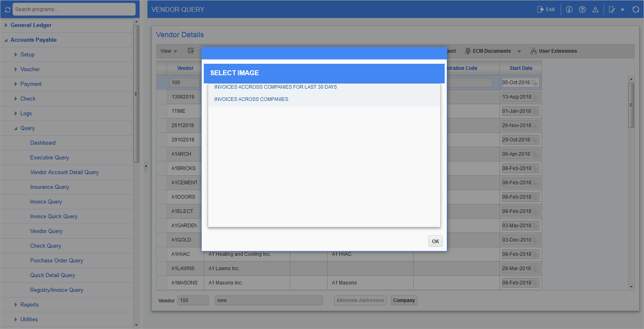Select Invoices Accross Companies For Last 30 Days
Screen dimensions: 644x329
pyautogui.click(x=275, y=87)
